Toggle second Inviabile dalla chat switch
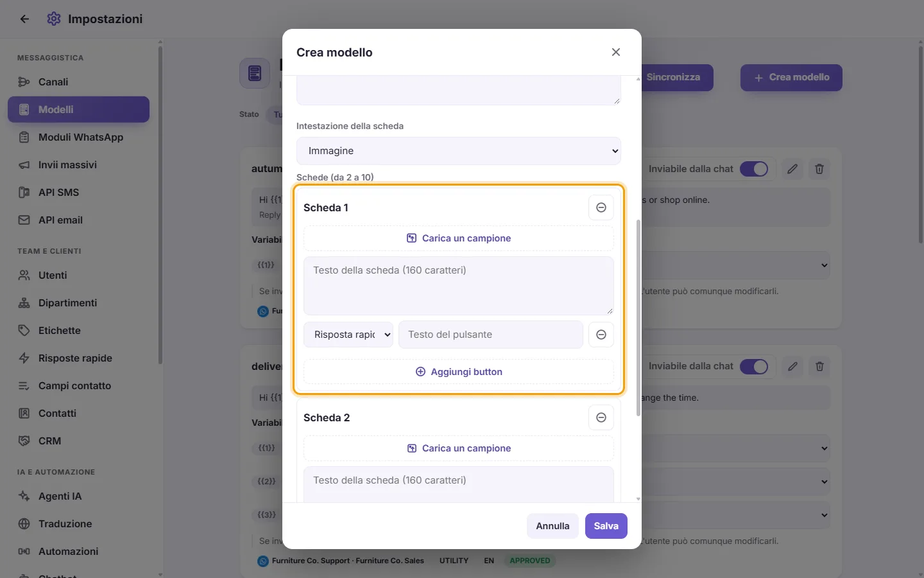The width and height of the screenshot is (924, 578). [754, 366]
